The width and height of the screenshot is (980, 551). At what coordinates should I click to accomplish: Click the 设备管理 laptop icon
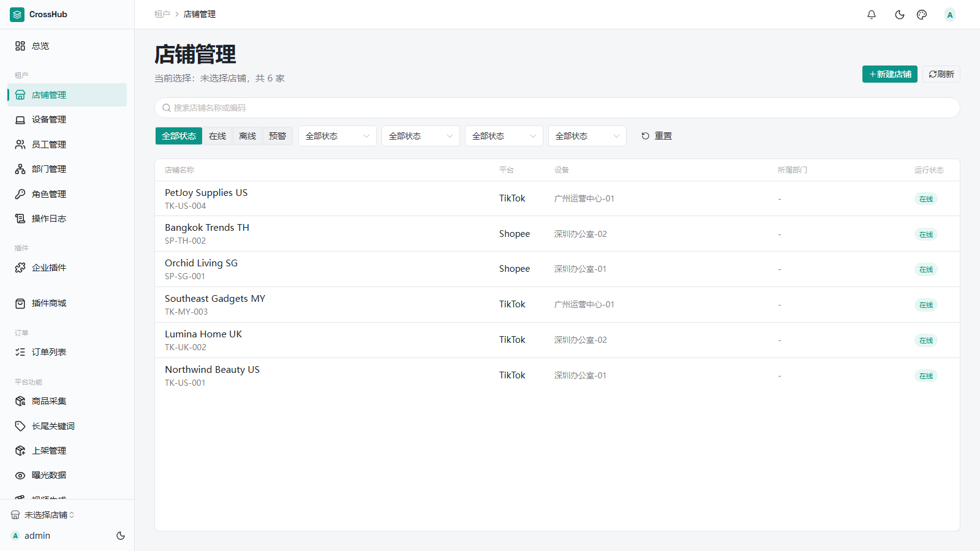click(x=20, y=120)
